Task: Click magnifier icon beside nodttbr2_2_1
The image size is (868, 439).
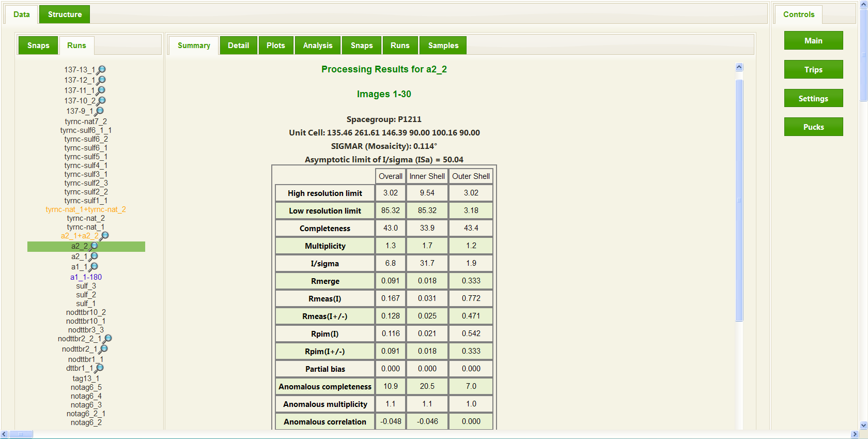Action: (x=107, y=339)
